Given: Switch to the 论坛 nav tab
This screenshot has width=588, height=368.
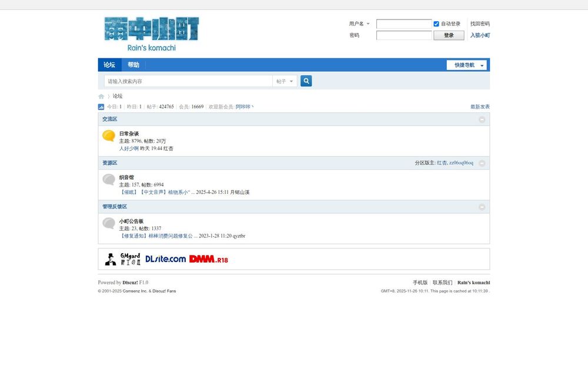Looking at the screenshot, I should (x=109, y=65).
